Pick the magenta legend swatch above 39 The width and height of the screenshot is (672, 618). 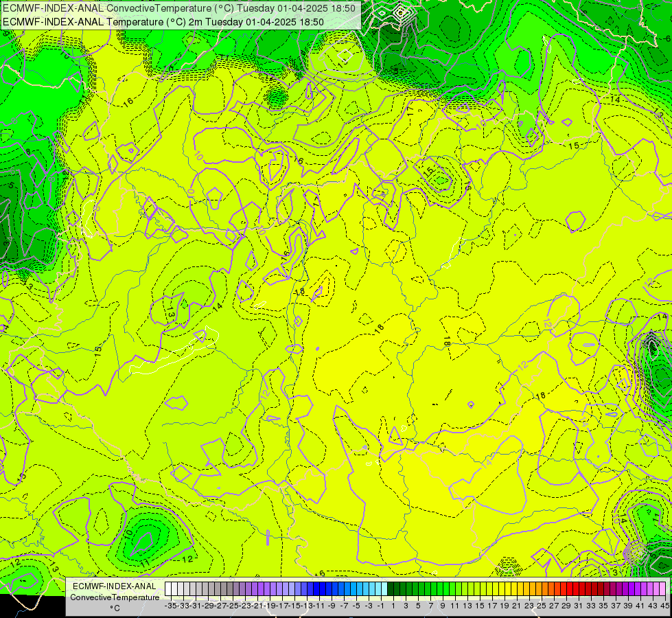point(626,589)
